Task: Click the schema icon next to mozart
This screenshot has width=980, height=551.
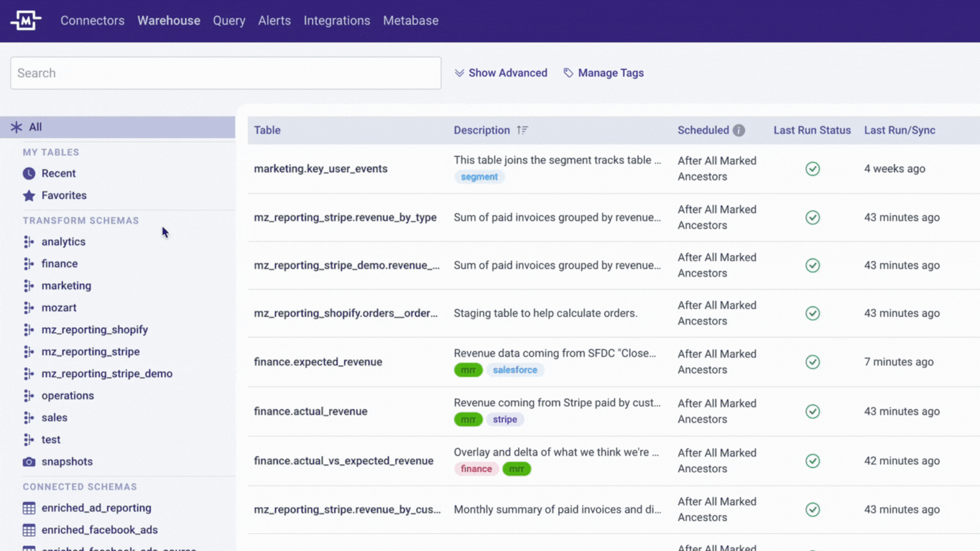Action: click(29, 308)
